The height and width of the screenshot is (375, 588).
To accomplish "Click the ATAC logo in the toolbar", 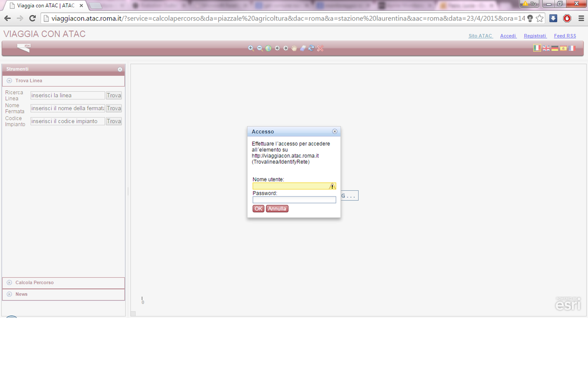I will (24, 48).
